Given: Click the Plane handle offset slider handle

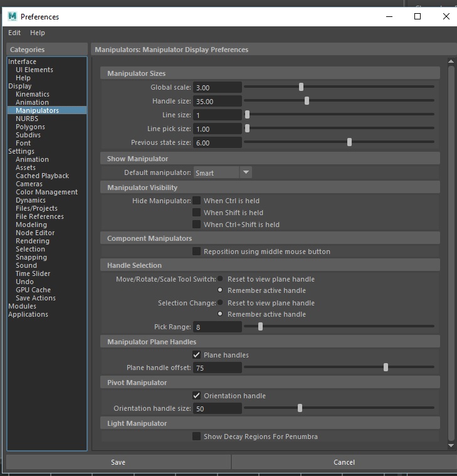Looking at the screenshot, I should pos(386,367).
